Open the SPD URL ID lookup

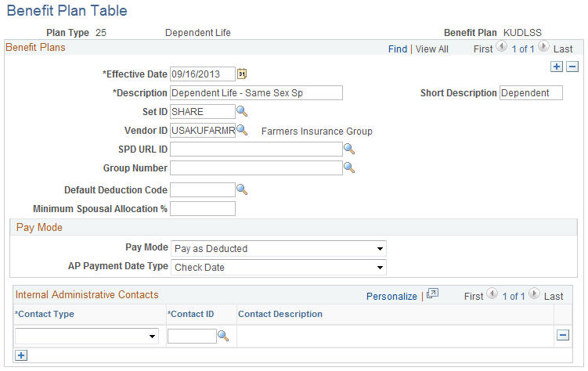click(349, 149)
